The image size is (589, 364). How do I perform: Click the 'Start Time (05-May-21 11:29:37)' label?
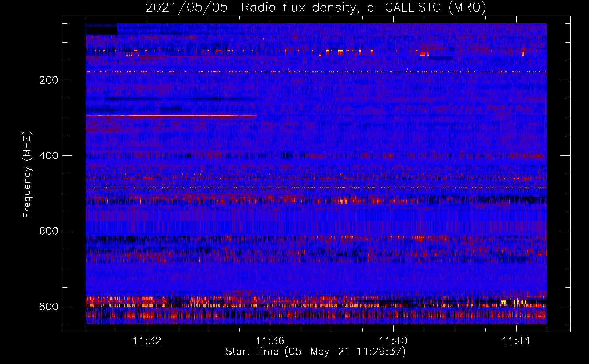pos(316,352)
